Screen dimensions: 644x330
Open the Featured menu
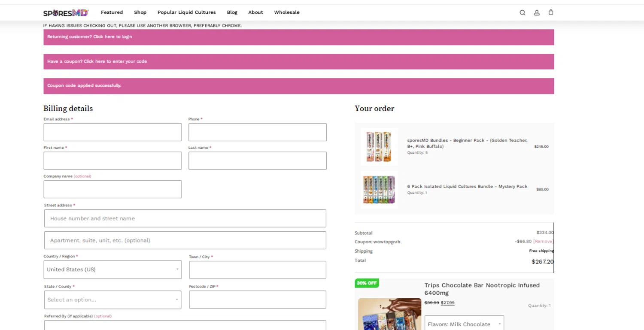112,12
